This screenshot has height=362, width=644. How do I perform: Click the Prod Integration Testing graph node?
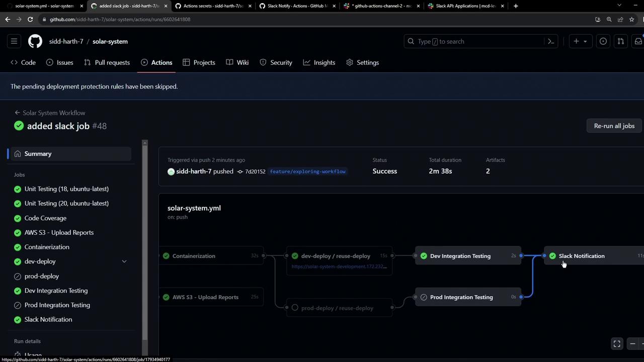click(468, 297)
